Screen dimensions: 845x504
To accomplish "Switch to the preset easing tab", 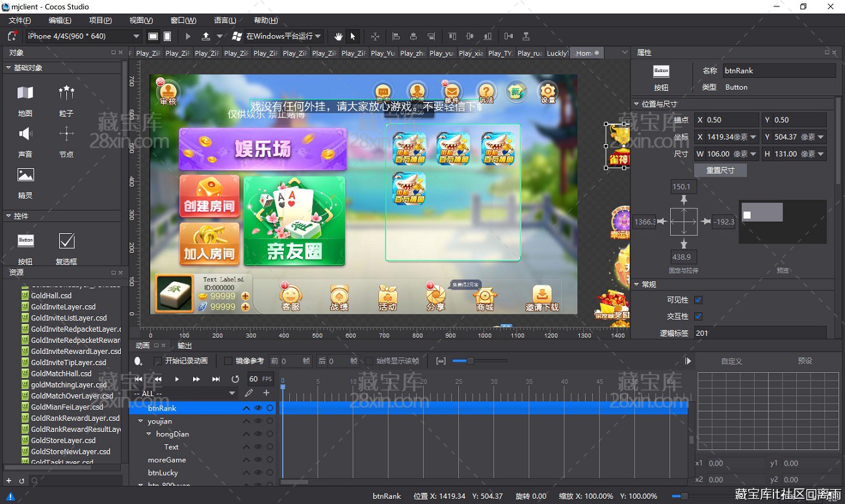I will [x=805, y=360].
